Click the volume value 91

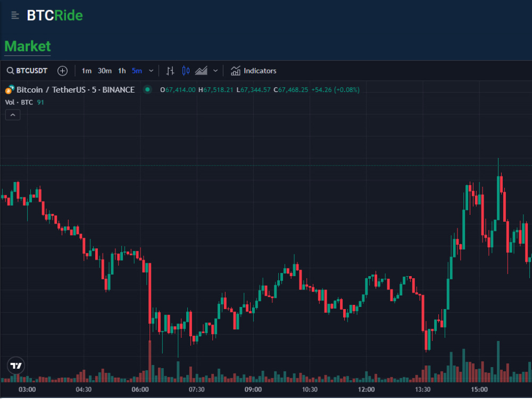tap(40, 103)
